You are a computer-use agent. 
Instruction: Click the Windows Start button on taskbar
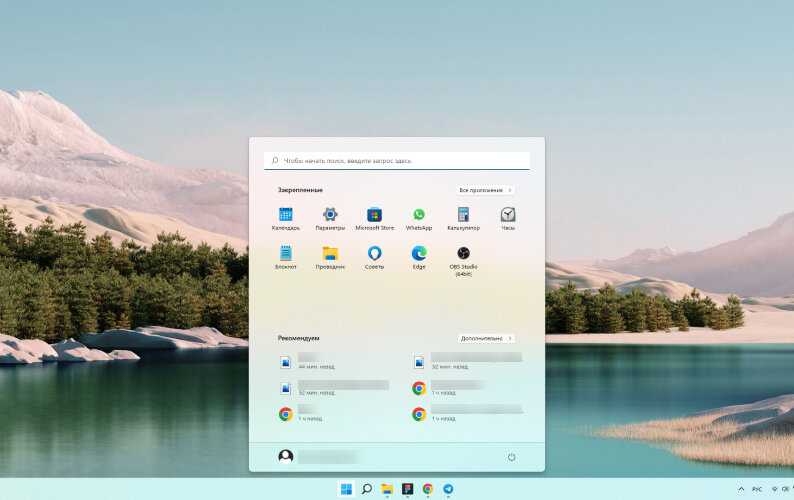[x=346, y=489]
